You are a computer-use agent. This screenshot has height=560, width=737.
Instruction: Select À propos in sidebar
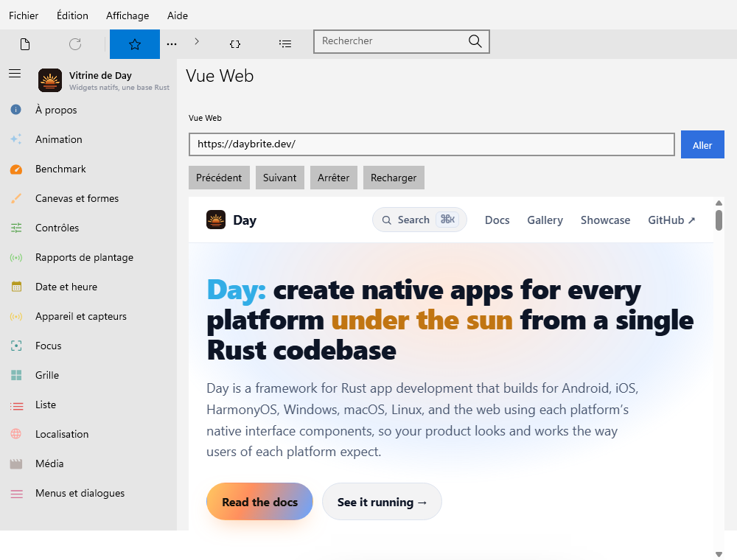[56, 110]
